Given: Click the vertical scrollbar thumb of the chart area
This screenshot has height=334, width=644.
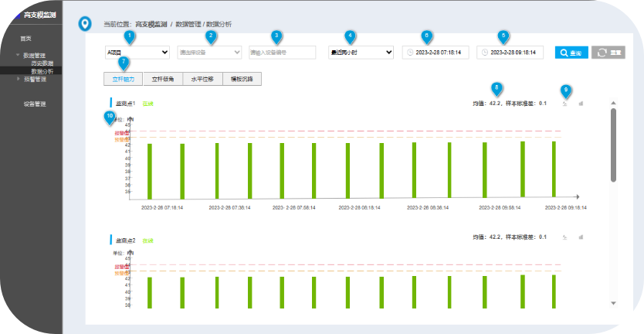Looking at the screenshot, I should click(613, 143).
